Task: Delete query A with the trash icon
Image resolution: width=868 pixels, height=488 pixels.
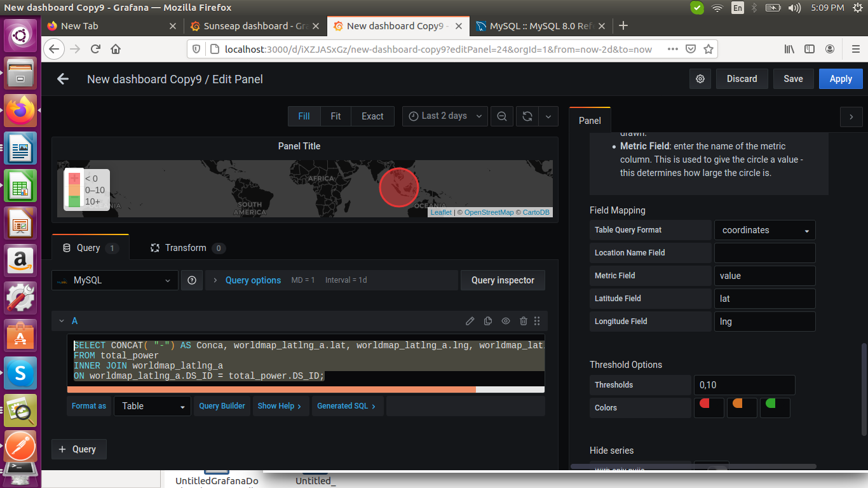Action: pyautogui.click(x=523, y=321)
